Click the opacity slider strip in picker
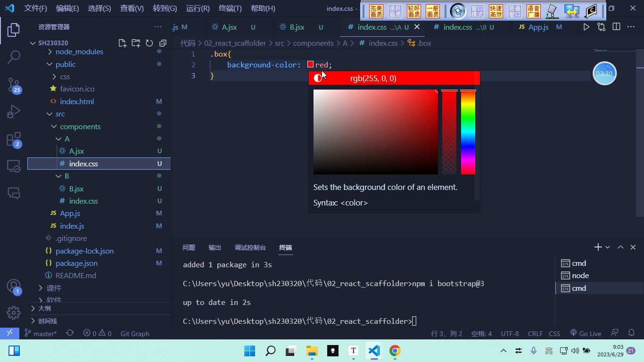This screenshot has width=644, height=362. [x=449, y=132]
